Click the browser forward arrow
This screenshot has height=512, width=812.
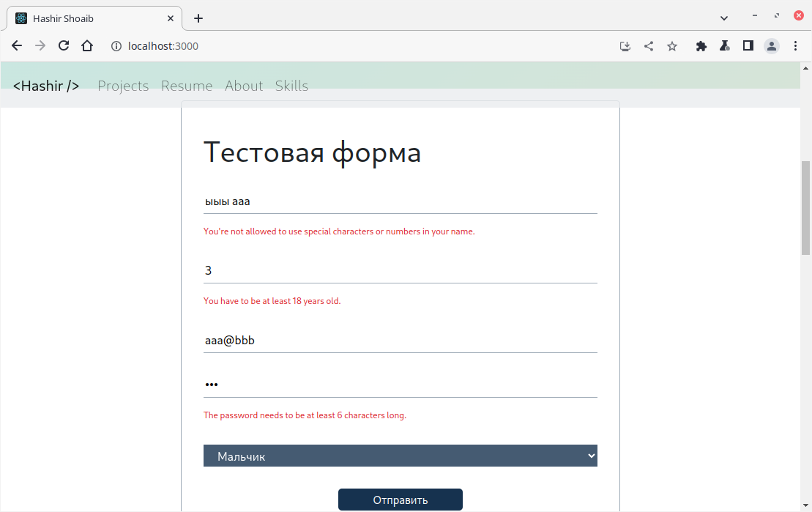40,46
